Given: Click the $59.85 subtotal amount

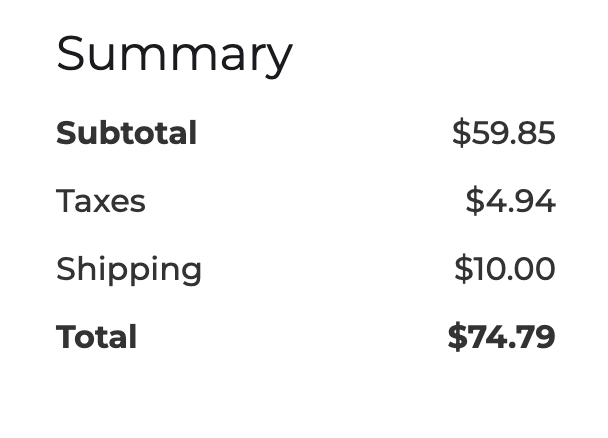Looking at the screenshot, I should point(504,133).
